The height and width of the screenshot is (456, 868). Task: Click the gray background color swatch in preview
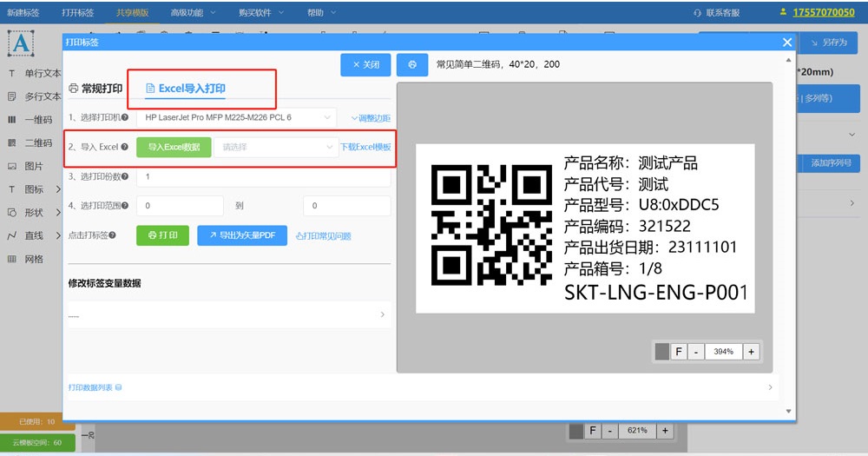tap(662, 352)
